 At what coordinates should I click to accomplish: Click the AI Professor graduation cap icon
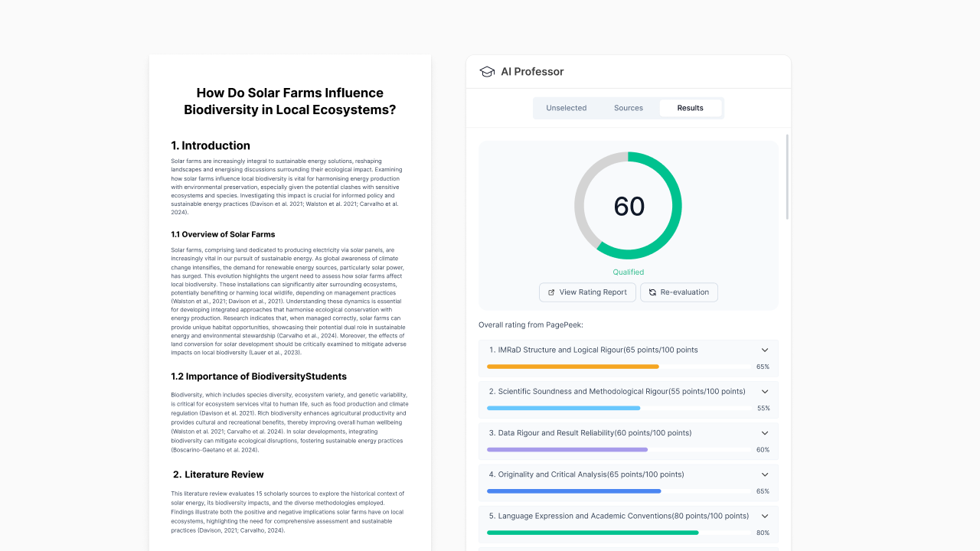487,71
